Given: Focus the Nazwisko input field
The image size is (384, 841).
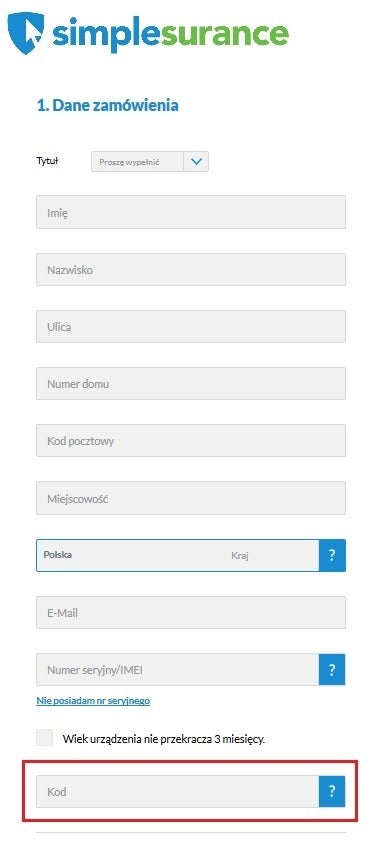Looking at the screenshot, I should pyautogui.click(x=191, y=269).
